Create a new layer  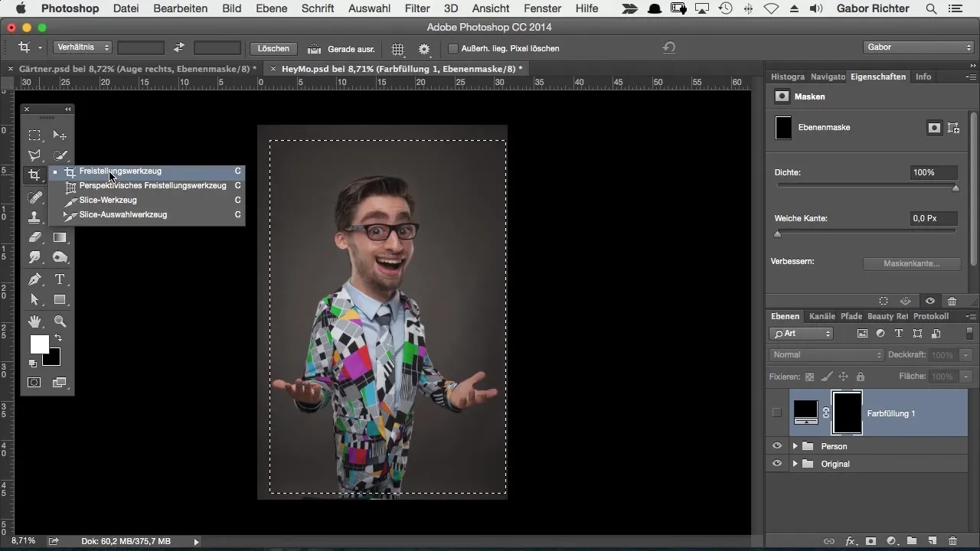pyautogui.click(x=933, y=541)
